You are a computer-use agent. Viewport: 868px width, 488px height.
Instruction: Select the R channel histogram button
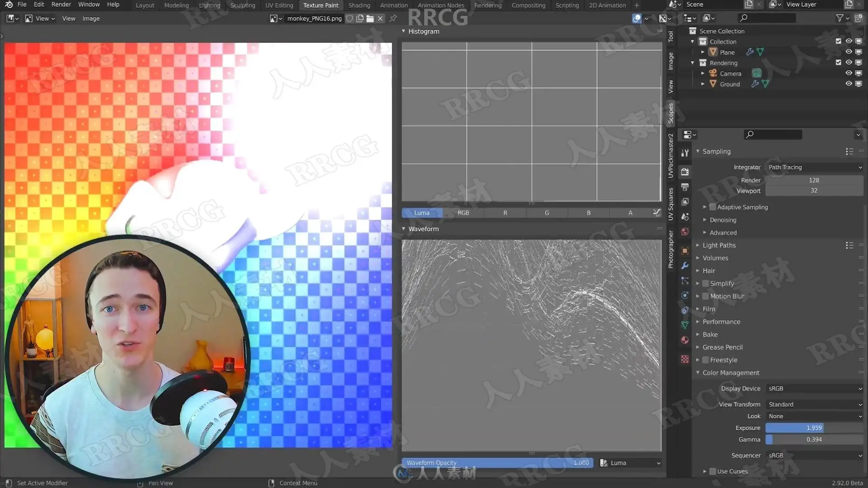[x=505, y=213]
